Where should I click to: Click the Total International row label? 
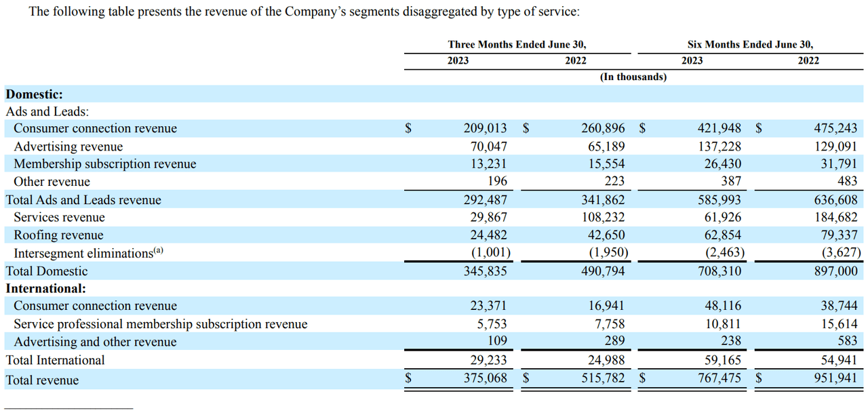coord(55,360)
